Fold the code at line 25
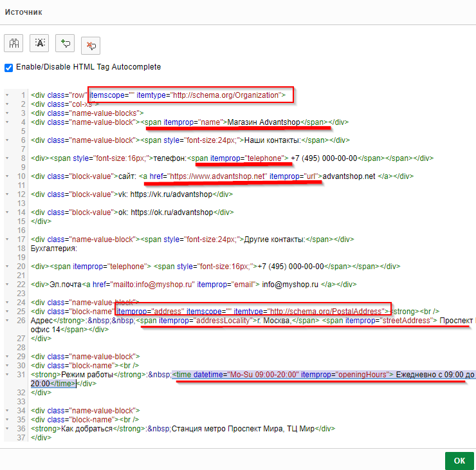This screenshot has width=476, height=470. coord(7,311)
